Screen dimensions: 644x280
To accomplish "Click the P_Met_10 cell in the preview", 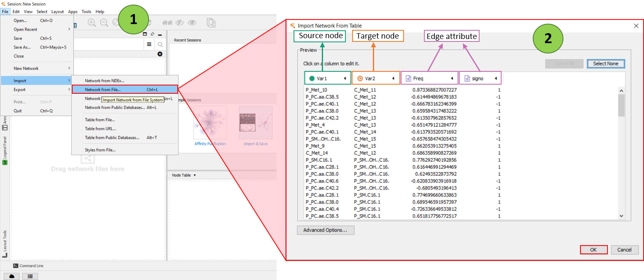I will click(x=316, y=90).
